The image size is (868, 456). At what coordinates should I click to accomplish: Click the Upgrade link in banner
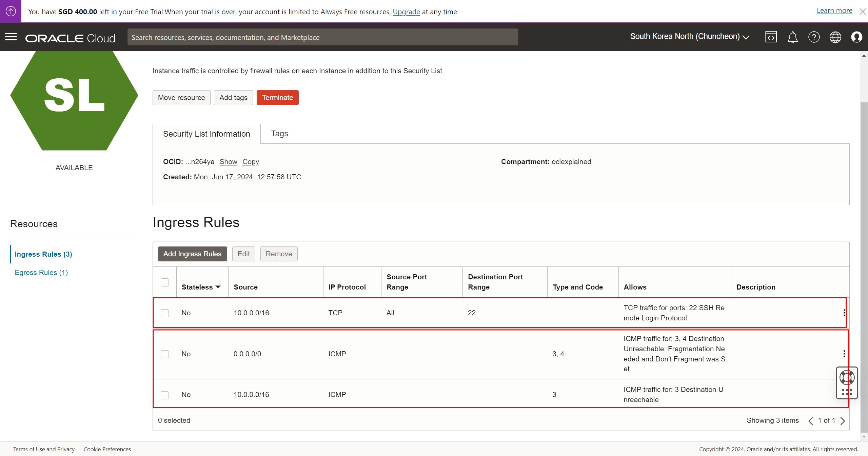406,12
